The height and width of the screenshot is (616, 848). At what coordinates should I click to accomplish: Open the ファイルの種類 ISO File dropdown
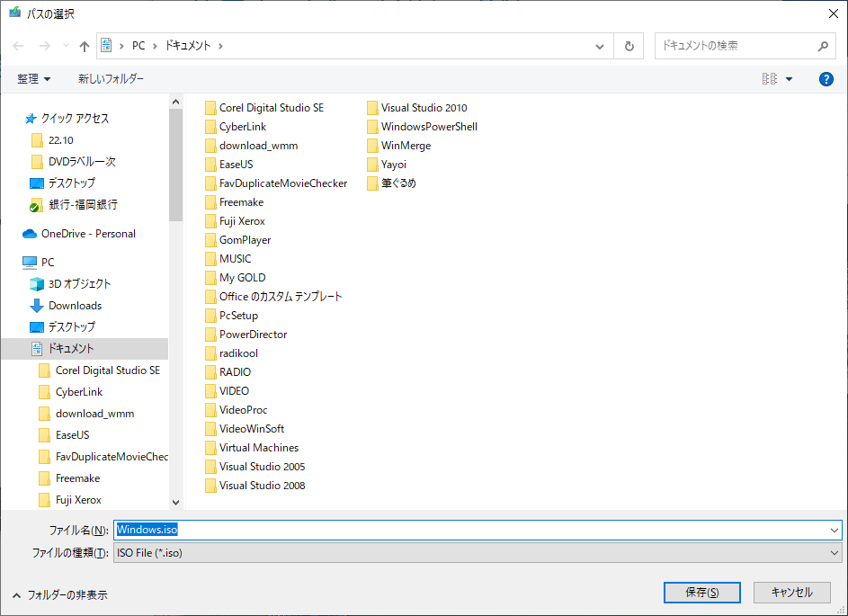click(478, 553)
